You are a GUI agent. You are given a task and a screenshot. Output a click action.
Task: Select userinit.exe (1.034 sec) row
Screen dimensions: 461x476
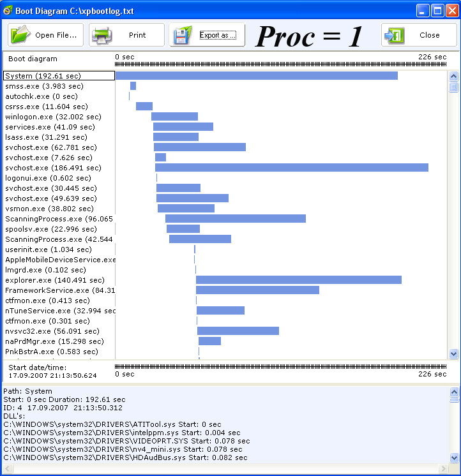click(59, 249)
